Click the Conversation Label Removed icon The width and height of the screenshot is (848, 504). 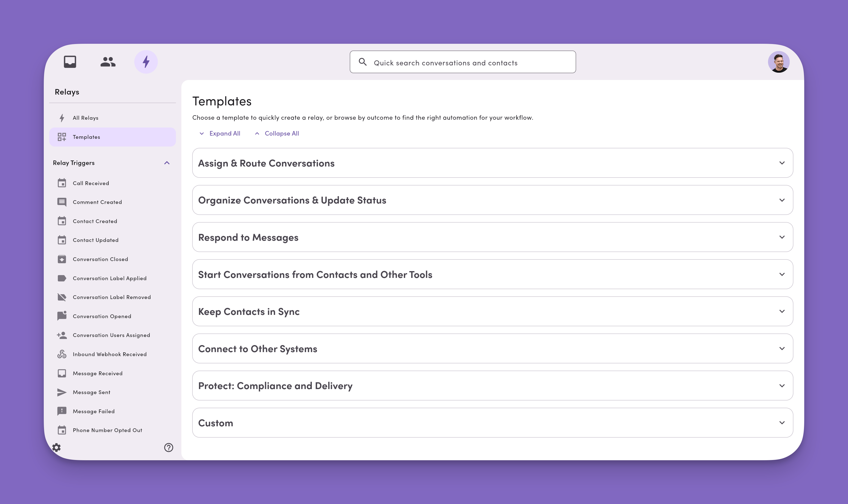tap(62, 297)
